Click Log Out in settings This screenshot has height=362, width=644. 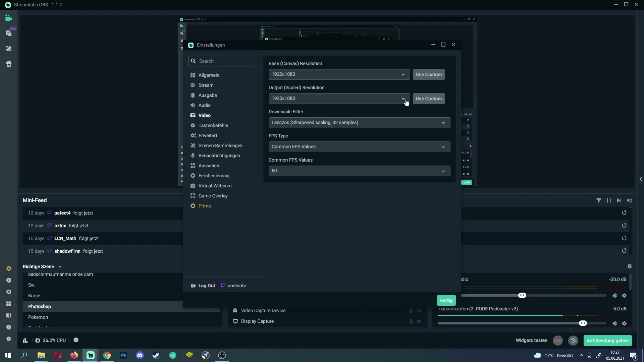tap(203, 286)
